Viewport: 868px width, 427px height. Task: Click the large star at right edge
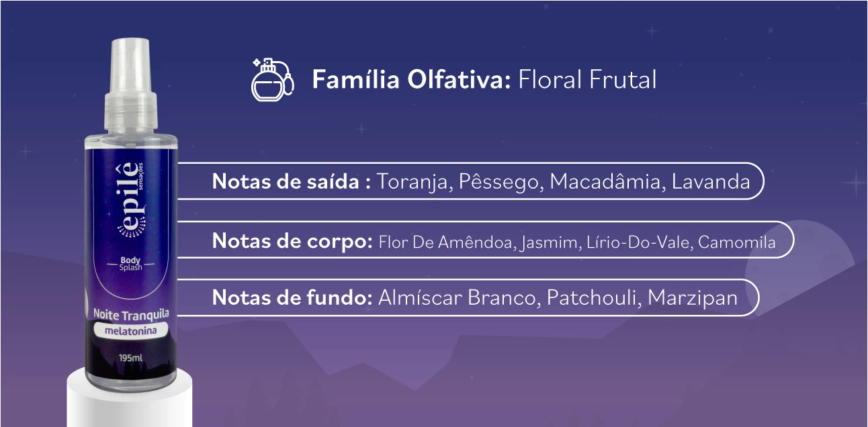point(855,182)
